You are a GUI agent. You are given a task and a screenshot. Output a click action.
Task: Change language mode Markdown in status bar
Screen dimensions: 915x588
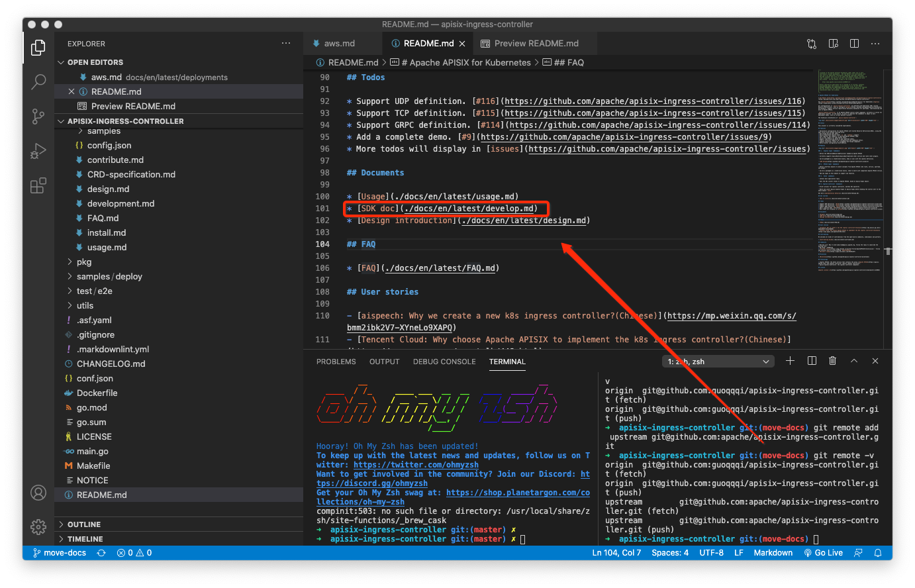click(773, 553)
